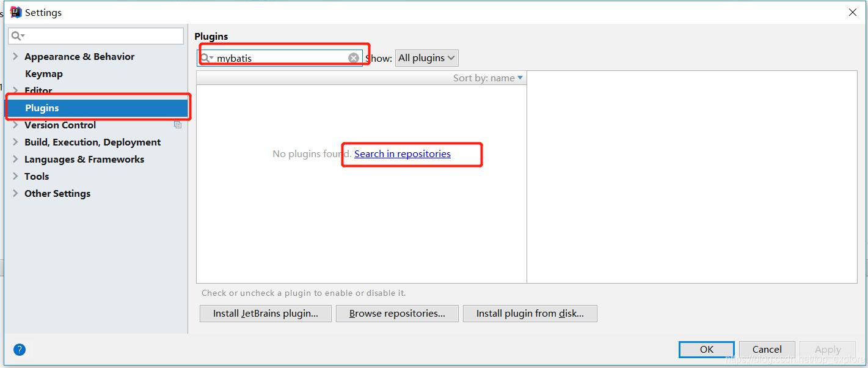Image resolution: width=868 pixels, height=368 pixels.
Task: Click the 'Check or uncheck a plugin' hint
Action: coord(304,293)
